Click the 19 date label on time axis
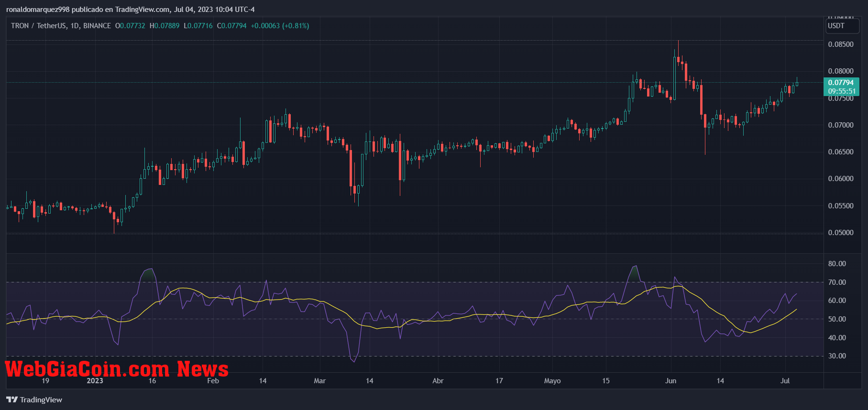The height and width of the screenshot is (410, 868). [45, 381]
